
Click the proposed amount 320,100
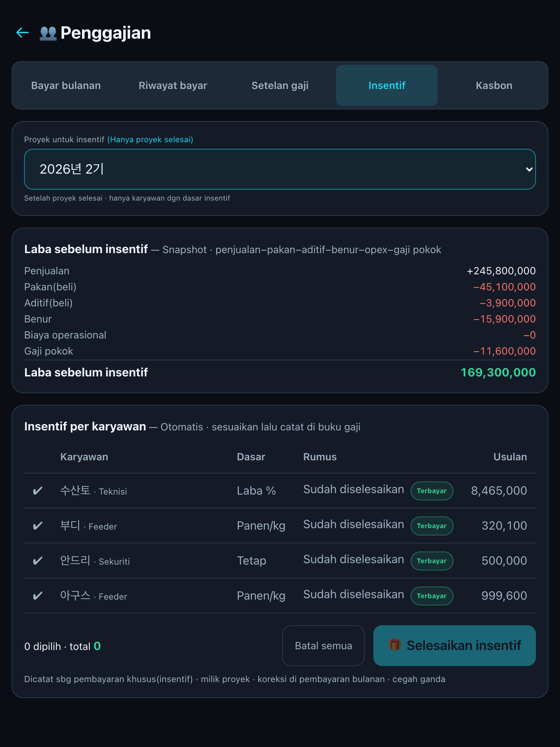click(504, 526)
